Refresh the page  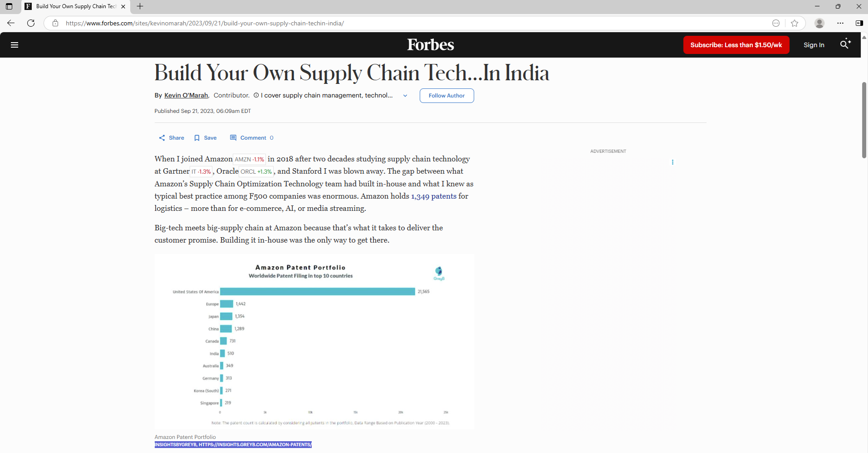coord(31,23)
